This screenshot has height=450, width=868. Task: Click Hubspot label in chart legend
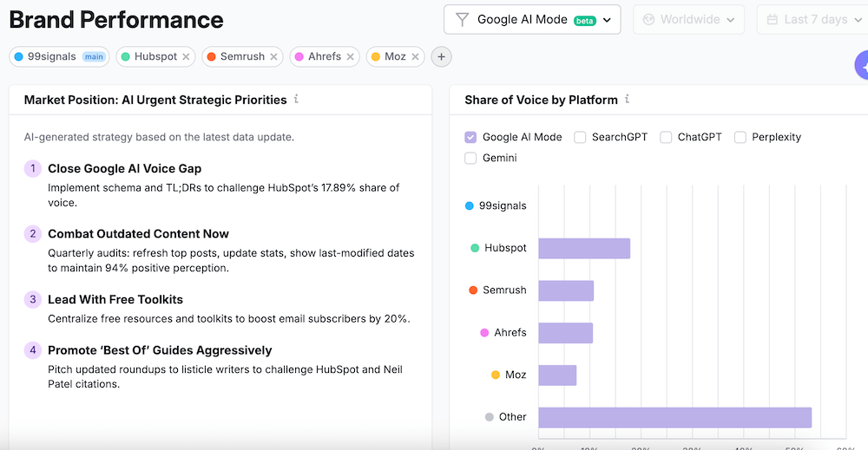coord(505,248)
